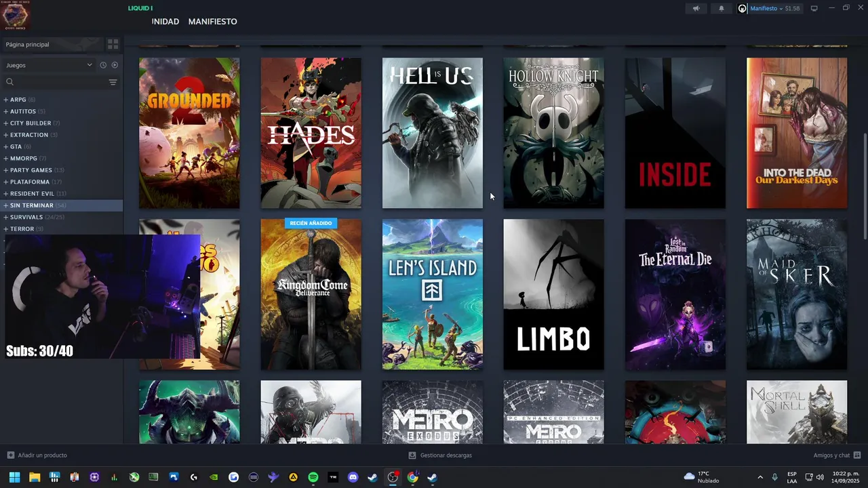The image size is (868, 488).
Task: Switch to collections grid view icon
Action: [x=113, y=44]
